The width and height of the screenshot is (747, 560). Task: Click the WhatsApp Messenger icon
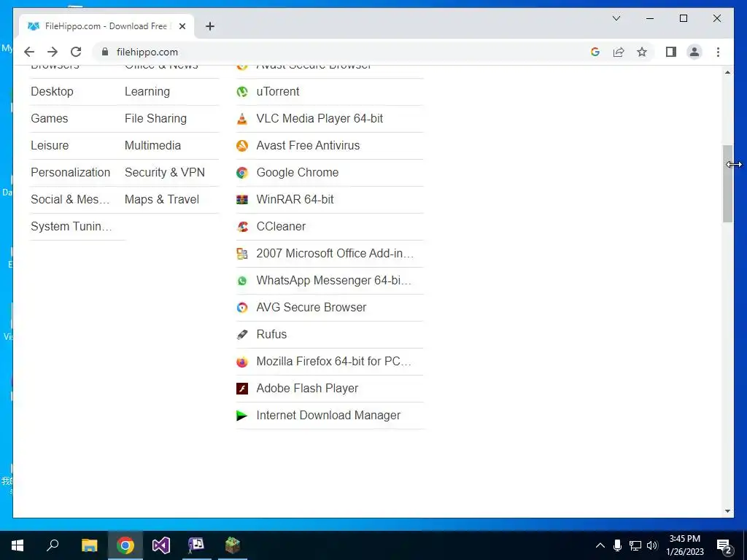(x=242, y=281)
